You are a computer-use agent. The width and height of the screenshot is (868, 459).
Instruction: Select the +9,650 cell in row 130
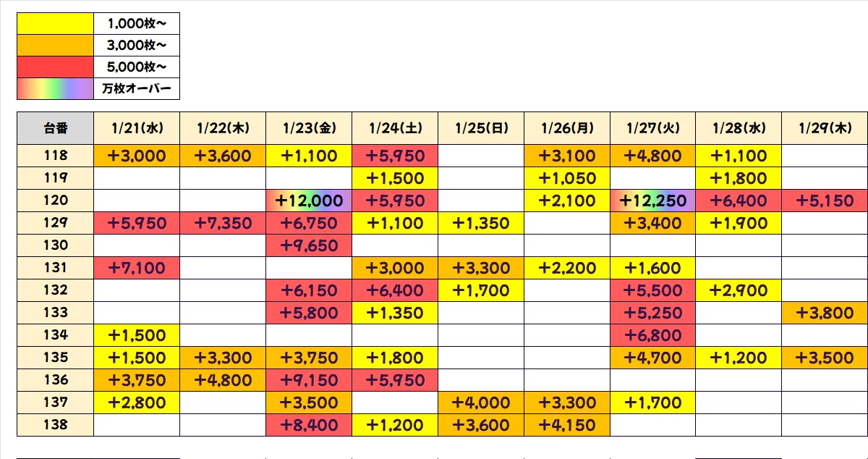tap(310, 245)
